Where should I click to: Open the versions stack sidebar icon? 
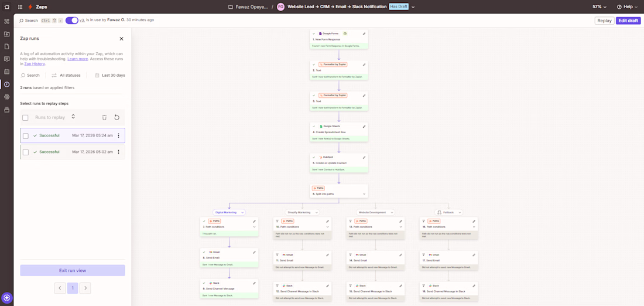point(6,110)
